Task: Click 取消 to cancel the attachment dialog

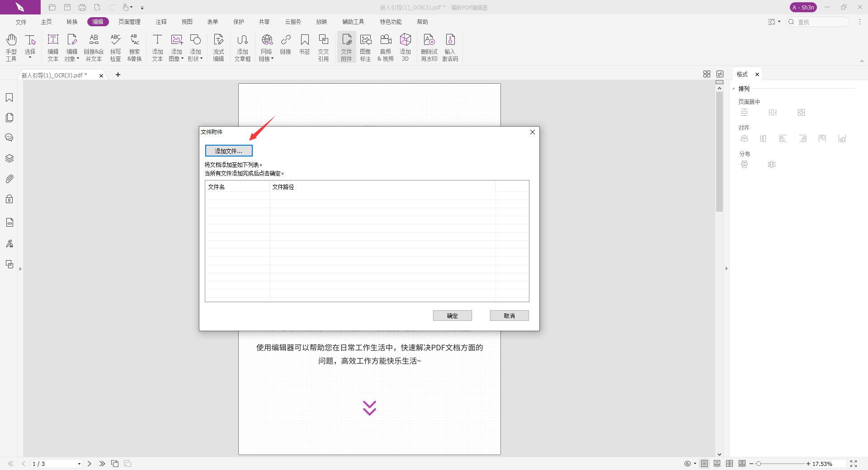Action: tap(509, 315)
